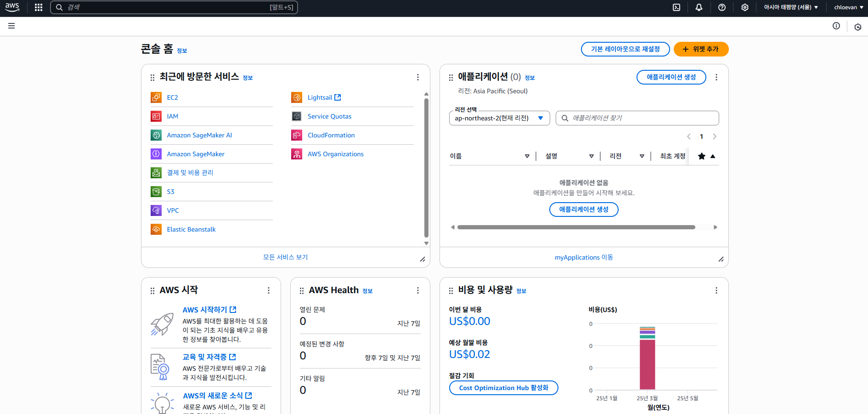This screenshot has height=414, width=868.
Task: Open the Amazon SageMaker AI link
Action: [199, 135]
